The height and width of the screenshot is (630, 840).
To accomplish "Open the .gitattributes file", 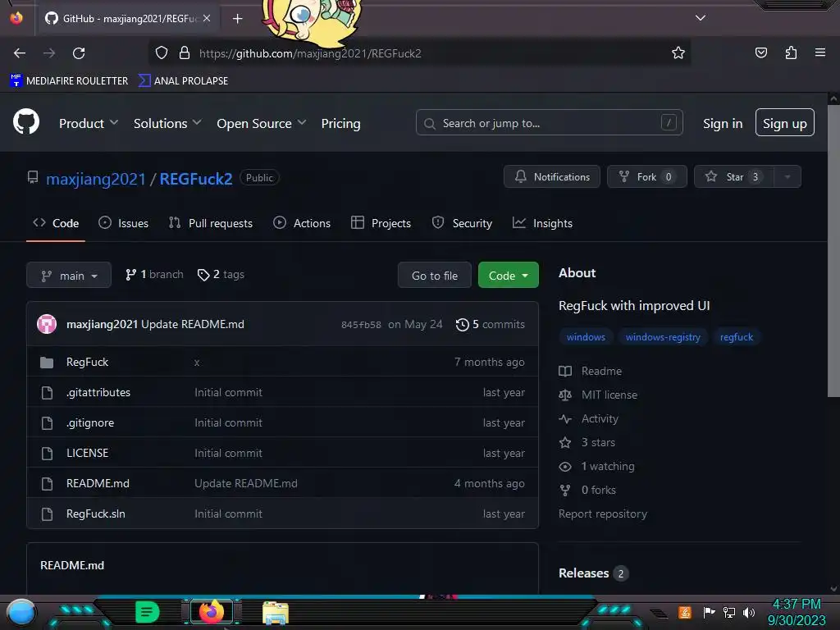I will pos(98,392).
